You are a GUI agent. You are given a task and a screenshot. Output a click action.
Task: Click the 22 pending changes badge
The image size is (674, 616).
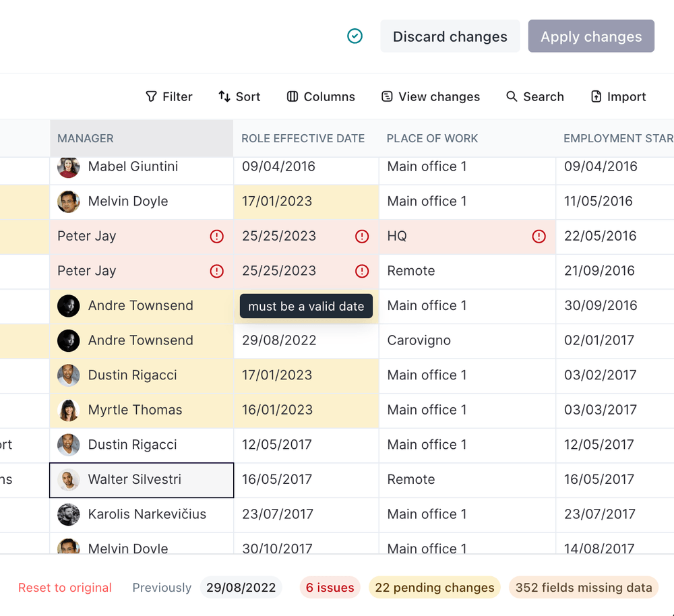[434, 587]
